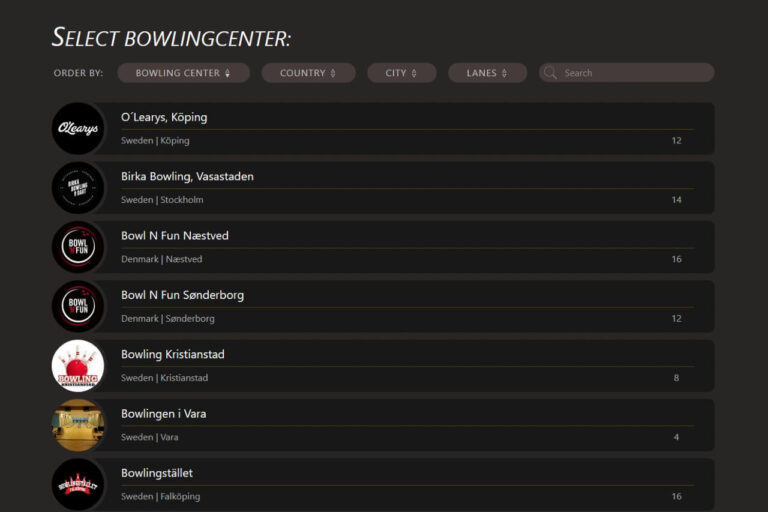
Task: Open Birka Bowling, Vasastaden entry
Action: pos(187,177)
